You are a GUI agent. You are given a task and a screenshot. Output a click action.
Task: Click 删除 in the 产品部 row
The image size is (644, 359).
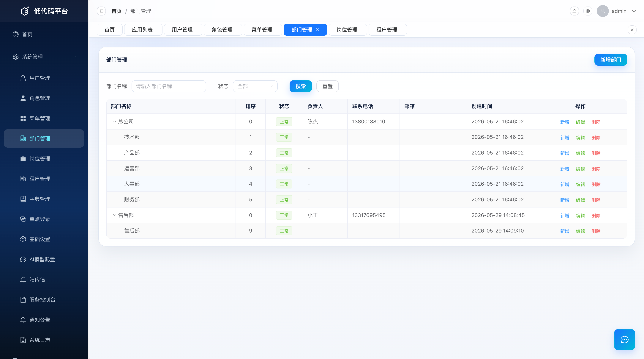(596, 153)
